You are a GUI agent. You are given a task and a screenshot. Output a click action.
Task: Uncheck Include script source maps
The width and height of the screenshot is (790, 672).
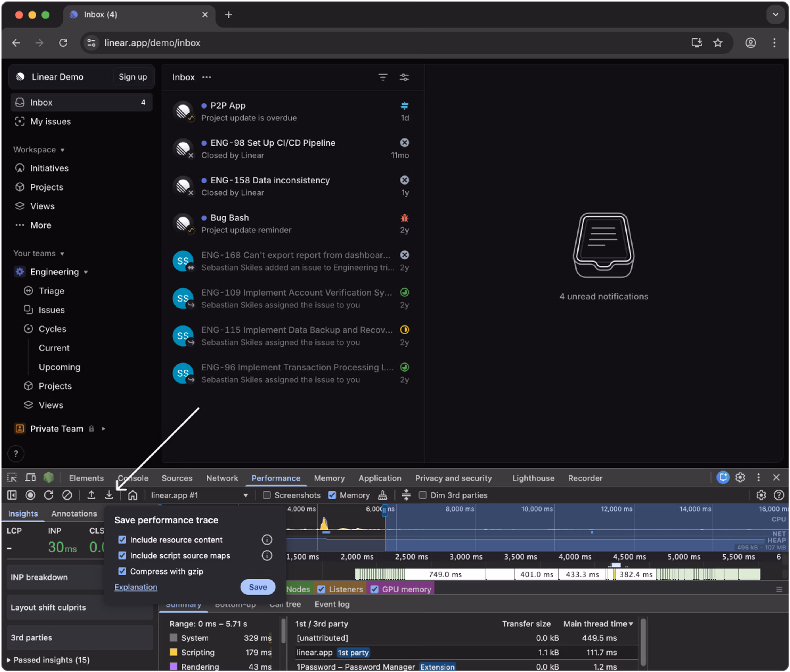pos(122,555)
